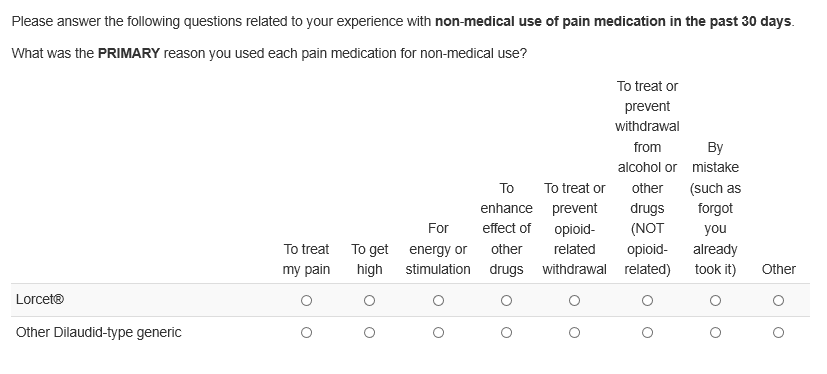This screenshot has height=374, width=827.
Task: Select alcohol or other drugs withdrawal for Lorcet
Action: 647,301
